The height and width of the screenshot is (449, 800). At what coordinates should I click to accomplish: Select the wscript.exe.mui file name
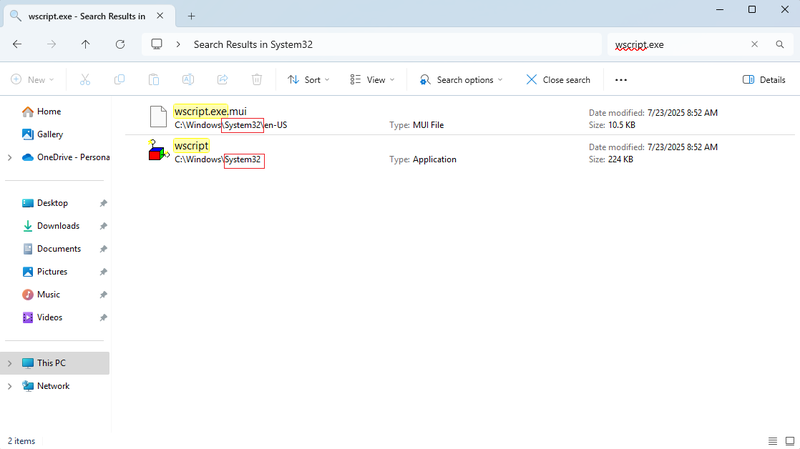210,111
